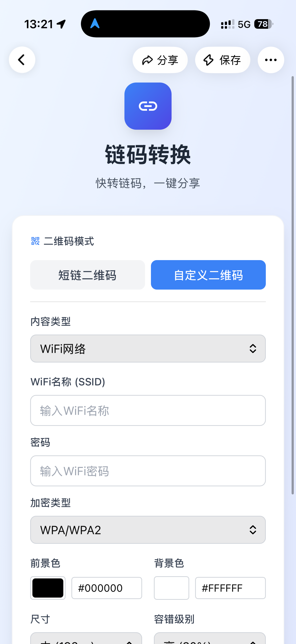This screenshot has height=644, width=296.
Task: Click the WiFi密码 password field
Action: (x=148, y=471)
